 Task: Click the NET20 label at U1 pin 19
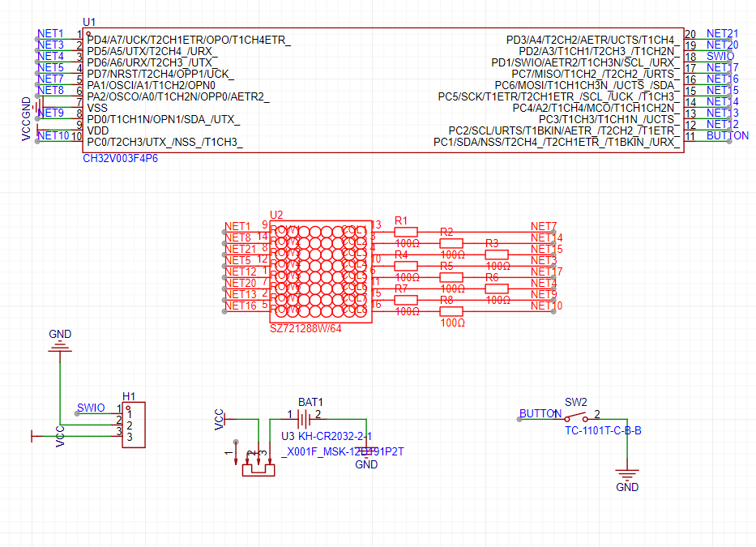point(722,45)
